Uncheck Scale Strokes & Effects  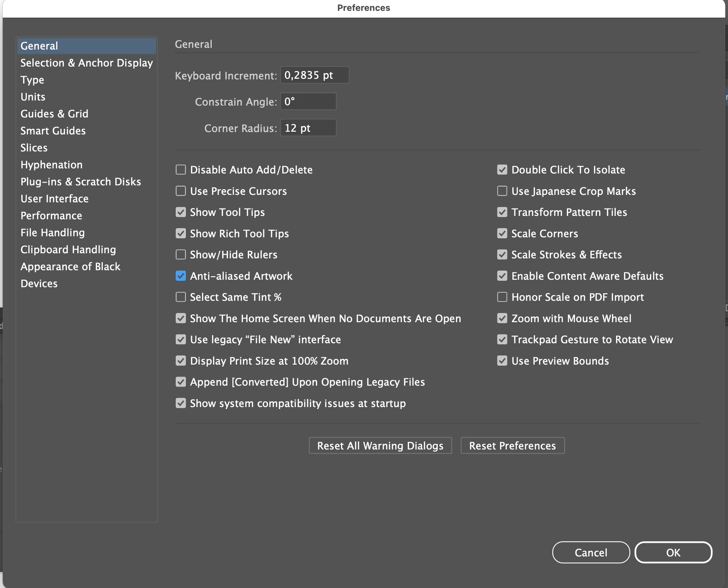[502, 255]
